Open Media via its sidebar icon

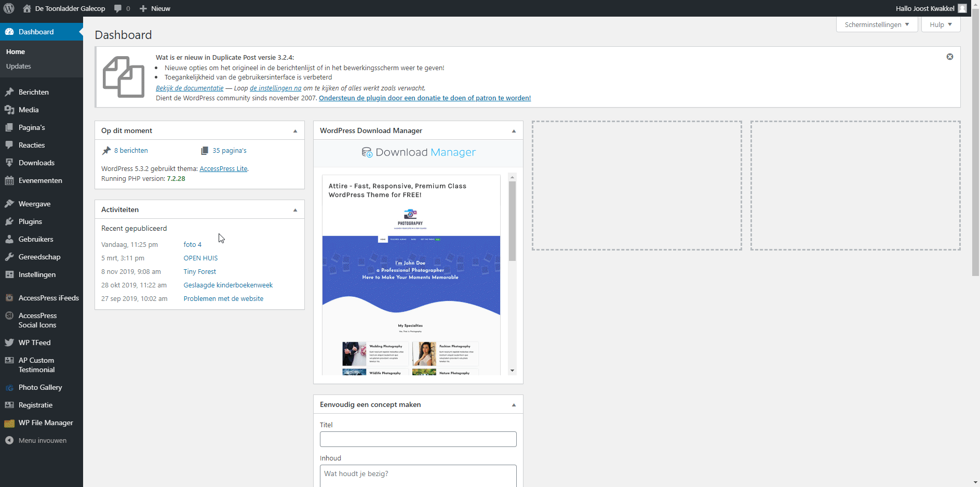(x=9, y=110)
